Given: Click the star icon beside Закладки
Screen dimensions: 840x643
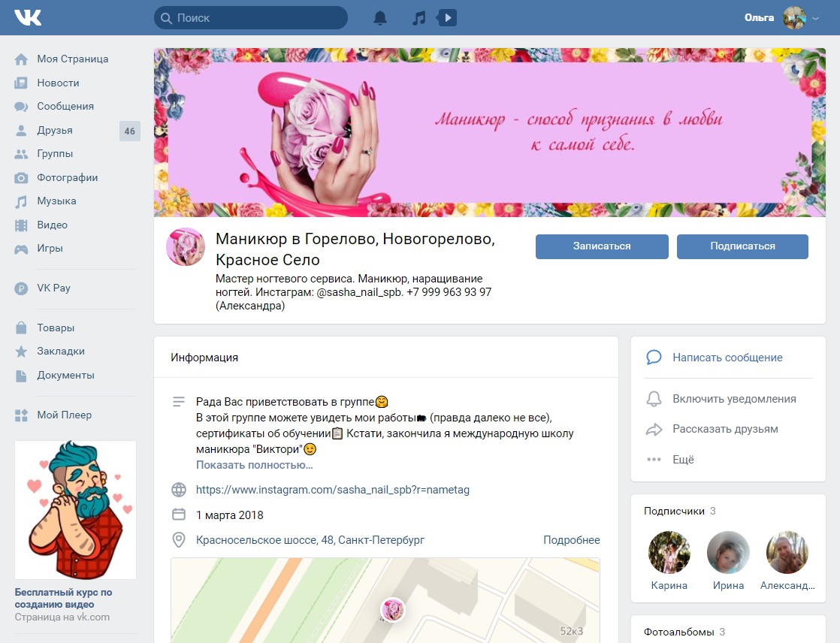Looking at the screenshot, I should [x=21, y=352].
